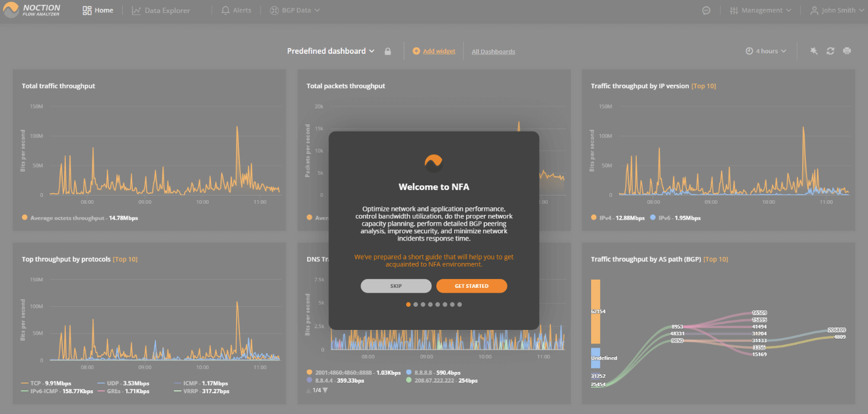Screen dimensions: 868x414
Task: Toggle the ICMP 1.17Mbps legend entry
Action: tap(202, 383)
